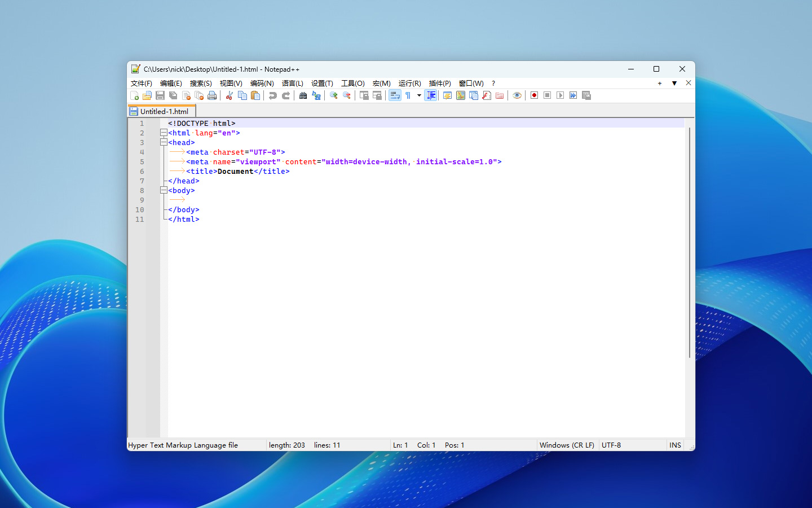The image size is (812, 508).
Task: Stop macro recording
Action: (547, 95)
